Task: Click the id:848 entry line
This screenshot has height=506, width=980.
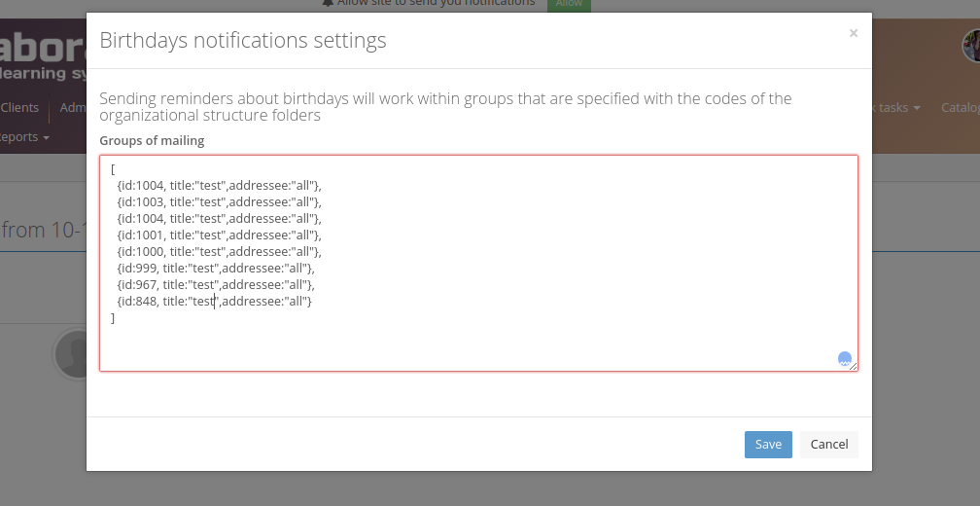Action: coord(213,301)
